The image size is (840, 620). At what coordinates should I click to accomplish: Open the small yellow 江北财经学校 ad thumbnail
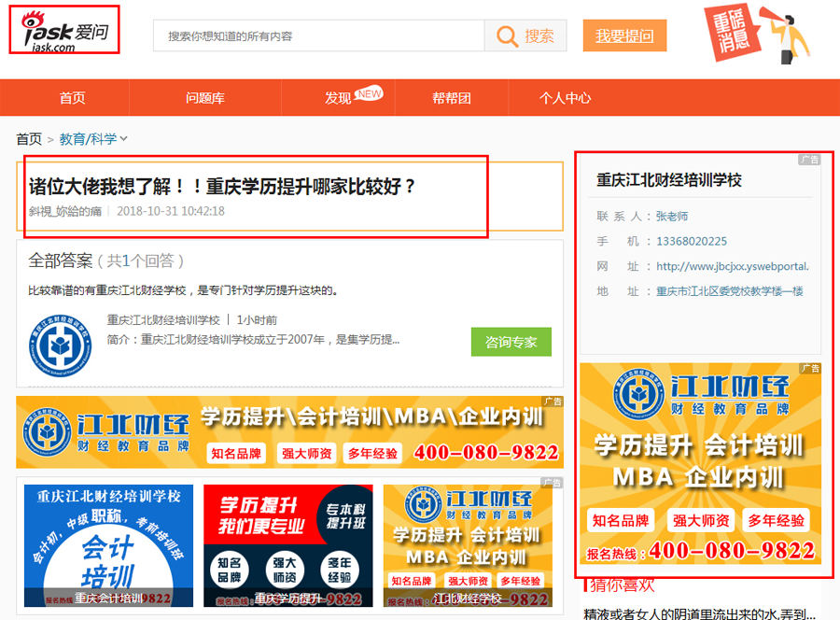pos(468,545)
